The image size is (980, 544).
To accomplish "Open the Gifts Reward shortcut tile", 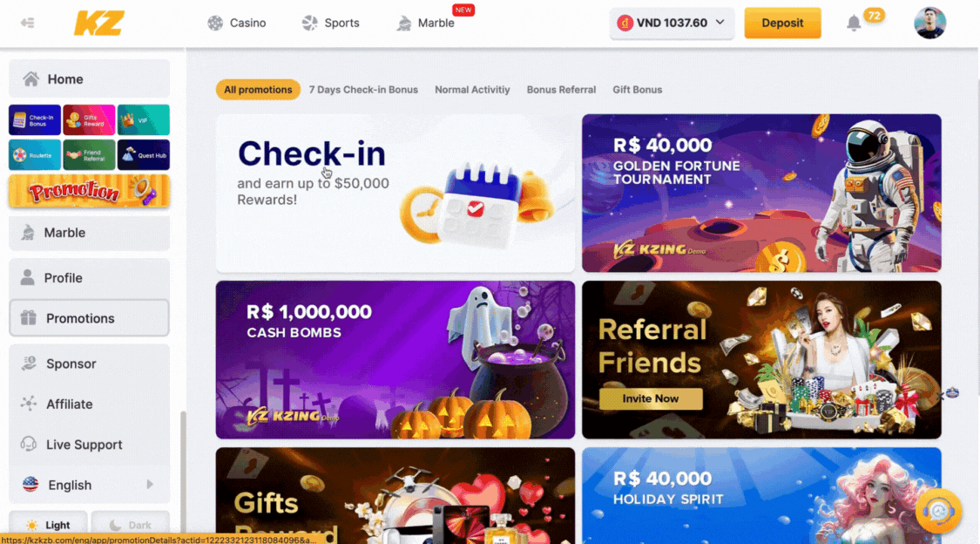I will (x=89, y=120).
